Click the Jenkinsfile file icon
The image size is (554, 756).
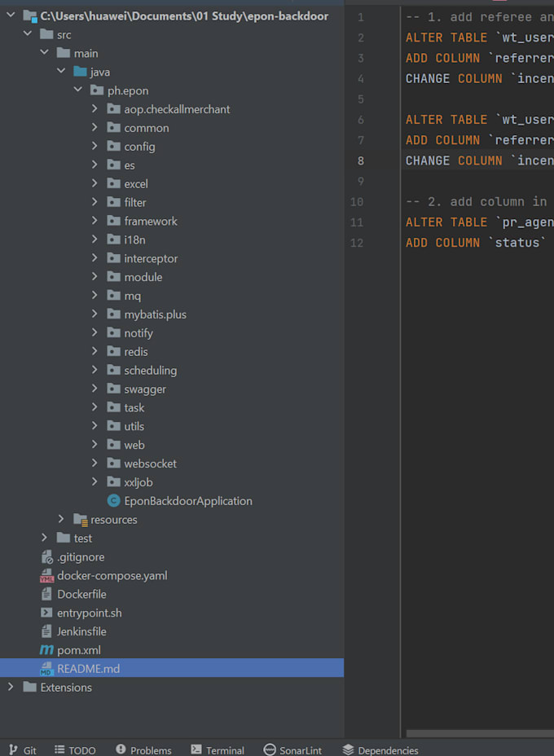46,631
